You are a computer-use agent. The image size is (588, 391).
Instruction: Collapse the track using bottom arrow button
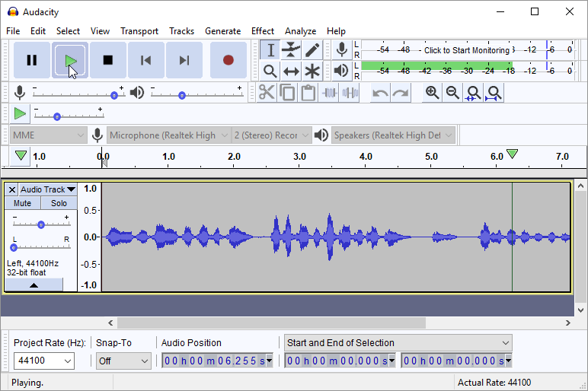pos(34,285)
